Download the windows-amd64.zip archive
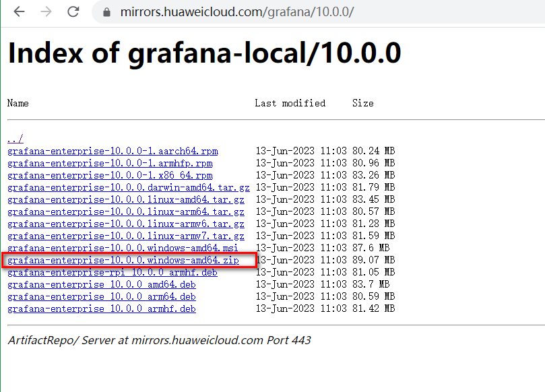This screenshot has width=545, height=392. pyautogui.click(x=123, y=260)
